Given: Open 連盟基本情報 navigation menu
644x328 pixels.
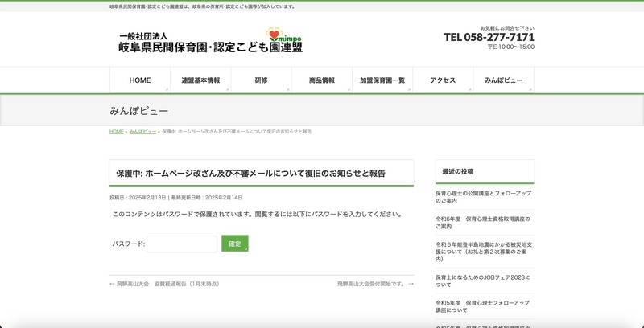Looking at the screenshot, I should coord(200,80).
